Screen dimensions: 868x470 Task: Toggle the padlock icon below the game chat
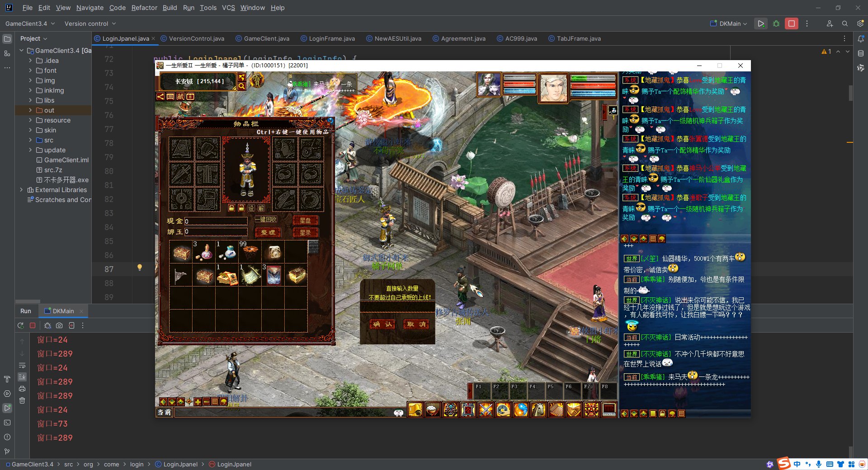662,414
